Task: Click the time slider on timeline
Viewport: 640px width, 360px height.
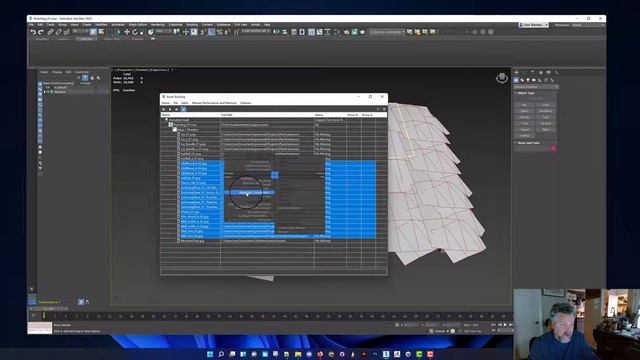Action: tap(49, 309)
